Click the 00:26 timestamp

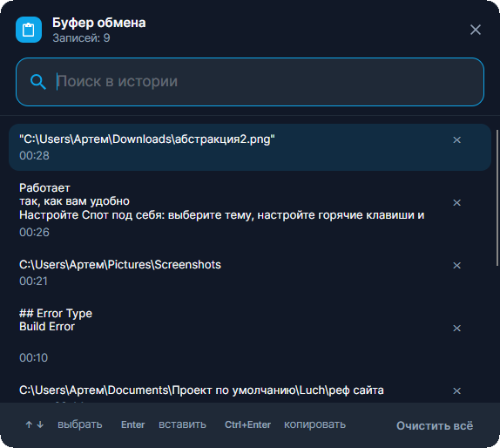point(34,233)
